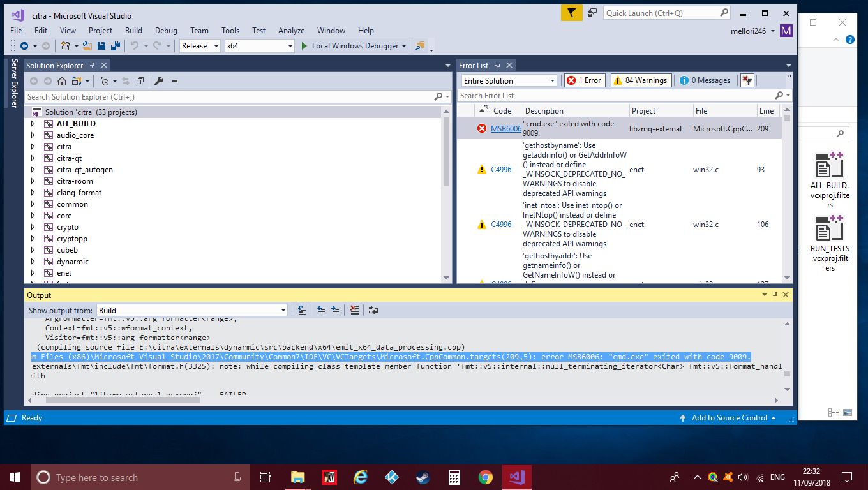Click the Save All double-floppy icon
868x490 pixels.
coord(116,46)
